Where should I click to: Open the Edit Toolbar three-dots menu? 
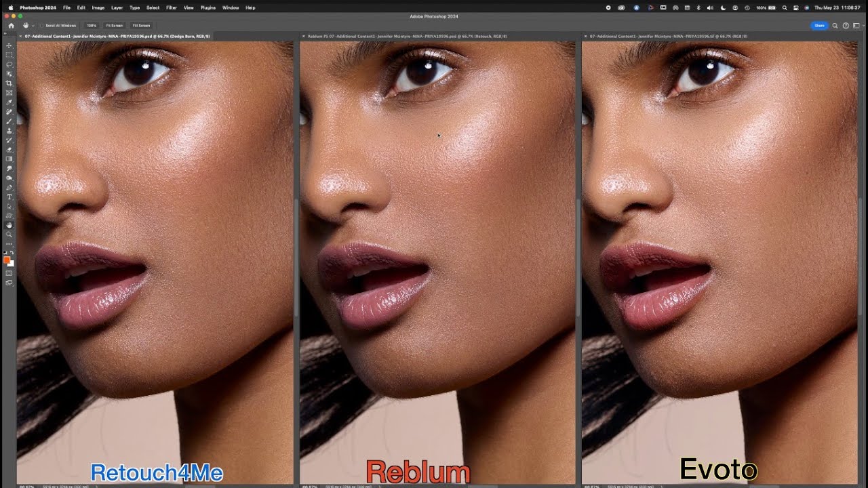tap(9, 243)
